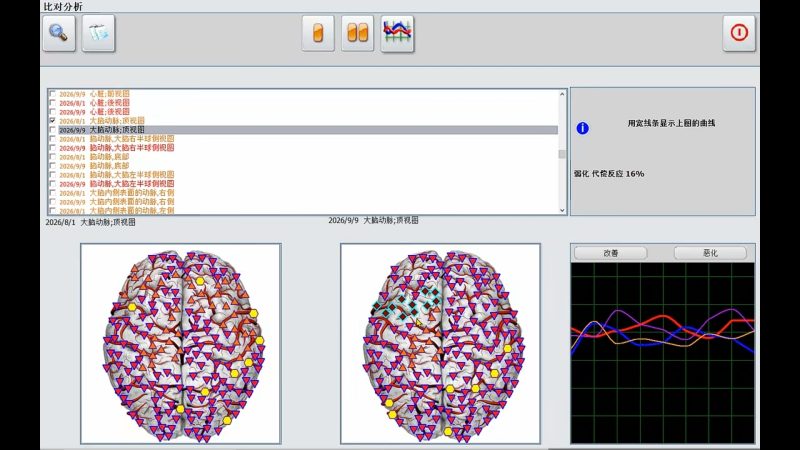Select highlighted row 2026/9/9 大脑动脉;顶视图
This screenshot has height=450, width=800.
pos(308,130)
